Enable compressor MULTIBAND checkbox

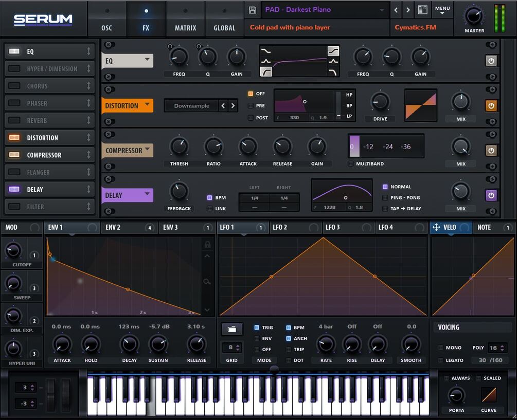(350, 163)
